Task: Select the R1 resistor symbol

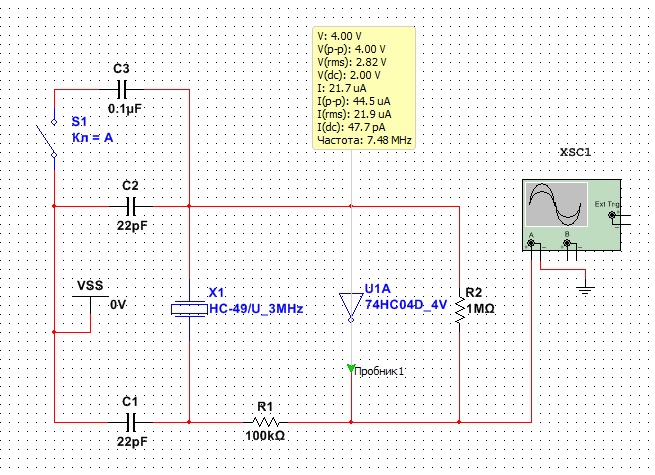Action: coord(266,422)
